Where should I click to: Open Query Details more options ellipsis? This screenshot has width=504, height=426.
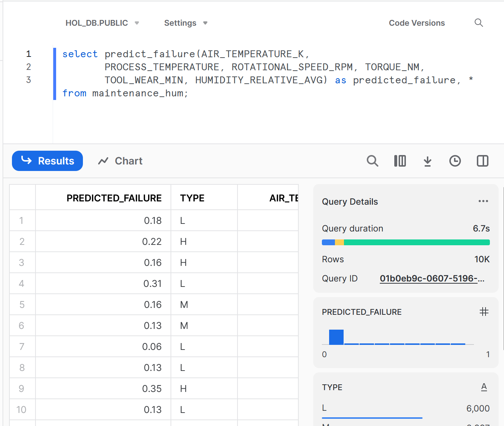tap(483, 201)
